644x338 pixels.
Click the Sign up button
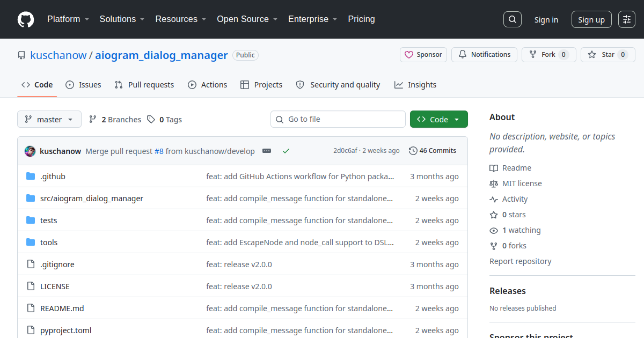click(591, 20)
